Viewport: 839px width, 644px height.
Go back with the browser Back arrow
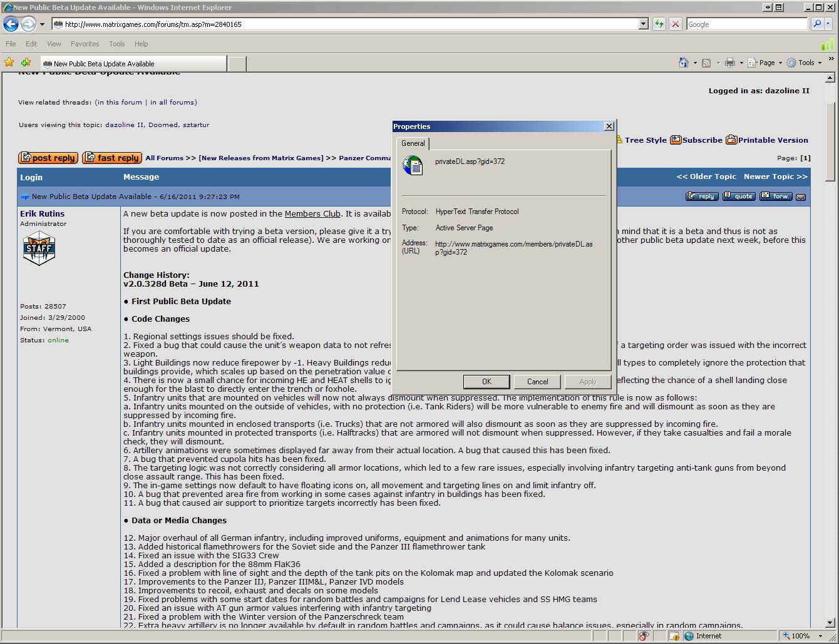pos(11,24)
